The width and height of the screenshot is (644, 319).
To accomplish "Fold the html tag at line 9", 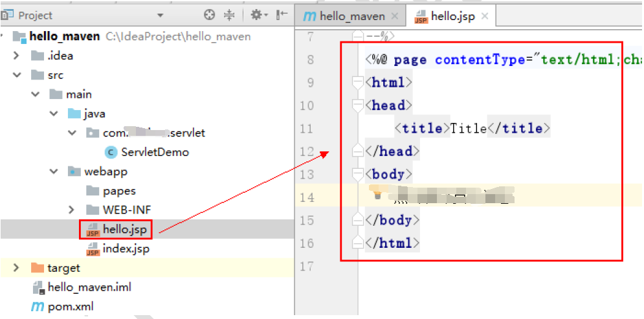I will pyautogui.click(x=358, y=83).
